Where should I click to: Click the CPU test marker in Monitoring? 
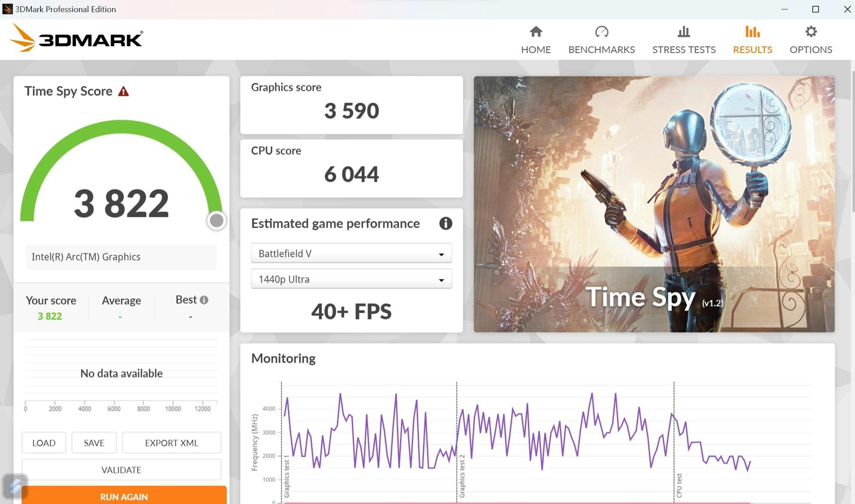(679, 486)
